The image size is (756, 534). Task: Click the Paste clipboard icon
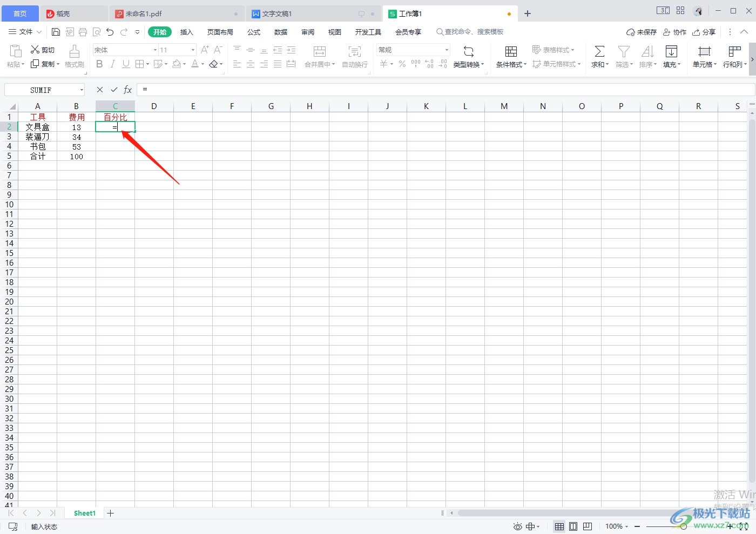[x=16, y=51]
